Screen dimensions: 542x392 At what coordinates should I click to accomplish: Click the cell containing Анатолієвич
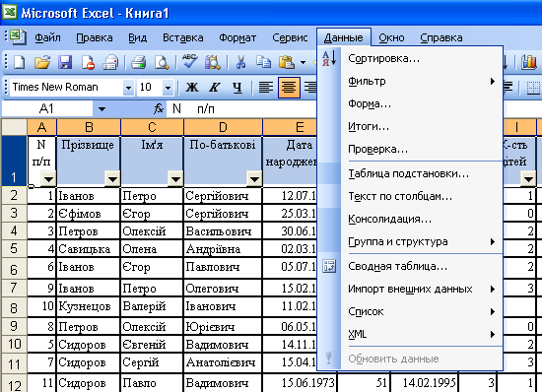point(223,362)
